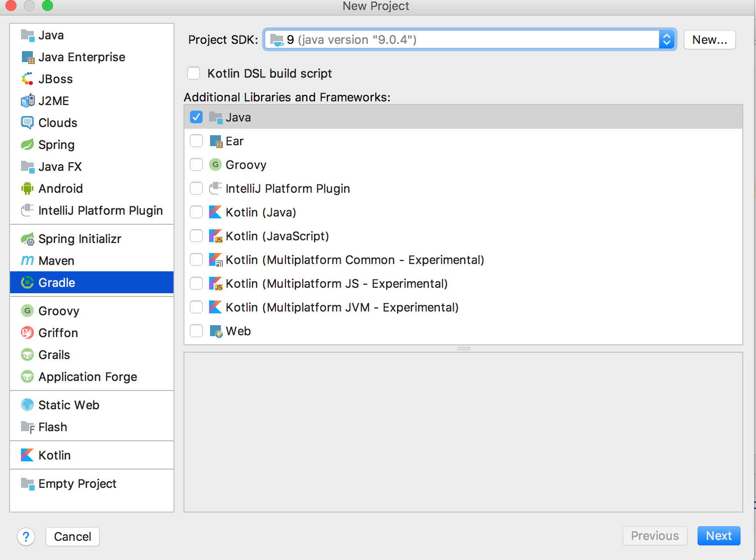Select Android project type

(x=92, y=189)
